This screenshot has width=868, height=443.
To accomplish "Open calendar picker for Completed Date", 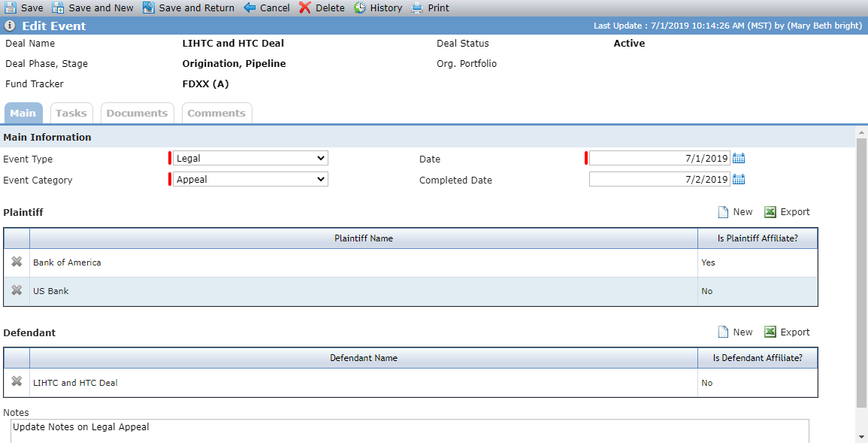I will coord(739,180).
